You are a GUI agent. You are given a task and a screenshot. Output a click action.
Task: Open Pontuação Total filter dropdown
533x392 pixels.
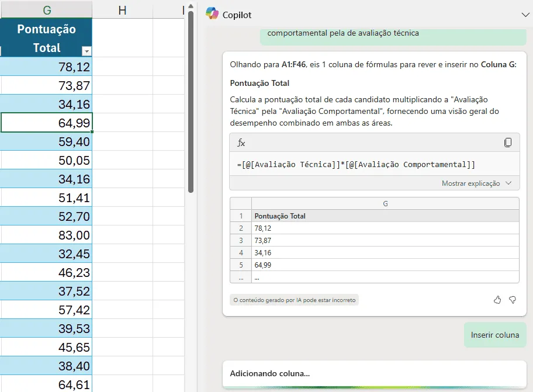click(x=86, y=51)
